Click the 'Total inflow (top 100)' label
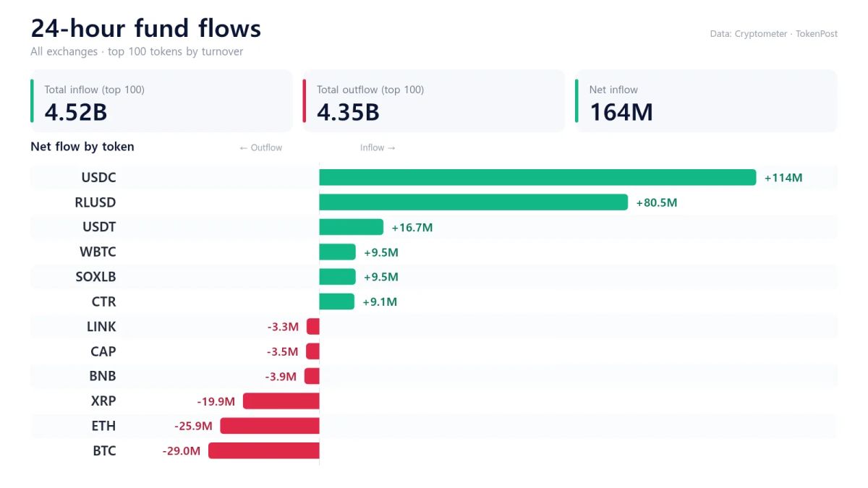 click(x=94, y=90)
